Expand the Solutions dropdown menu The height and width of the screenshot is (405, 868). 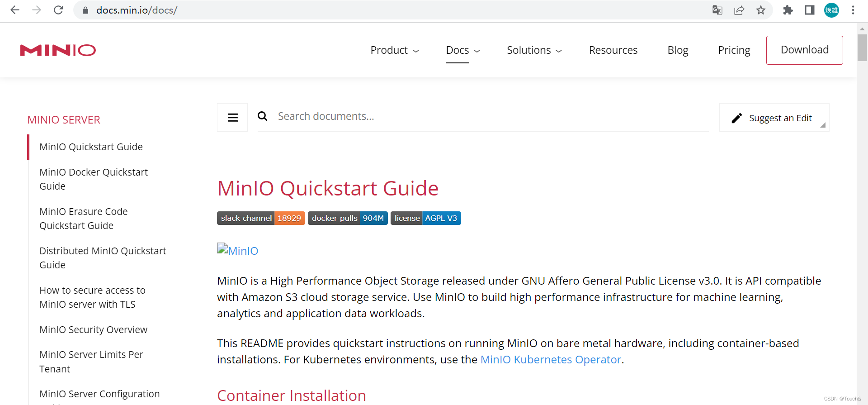coord(534,50)
